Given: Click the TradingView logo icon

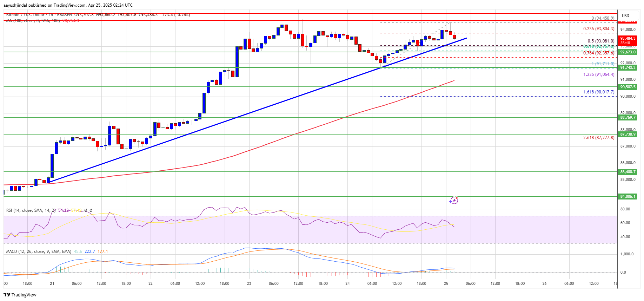Looking at the screenshot, I should tap(7, 295).
